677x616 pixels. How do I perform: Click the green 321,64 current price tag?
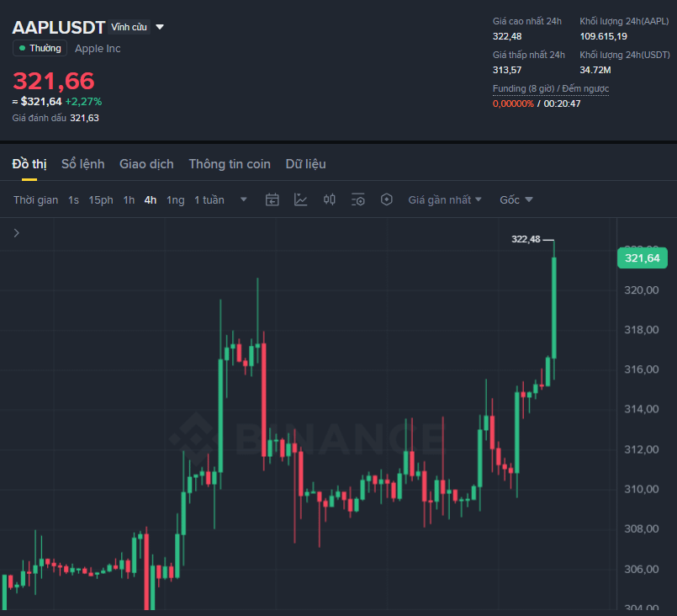click(x=642, y=258)
